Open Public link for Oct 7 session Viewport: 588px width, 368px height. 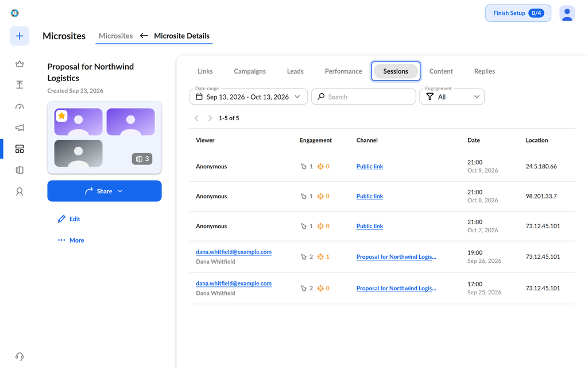point(370,226)
